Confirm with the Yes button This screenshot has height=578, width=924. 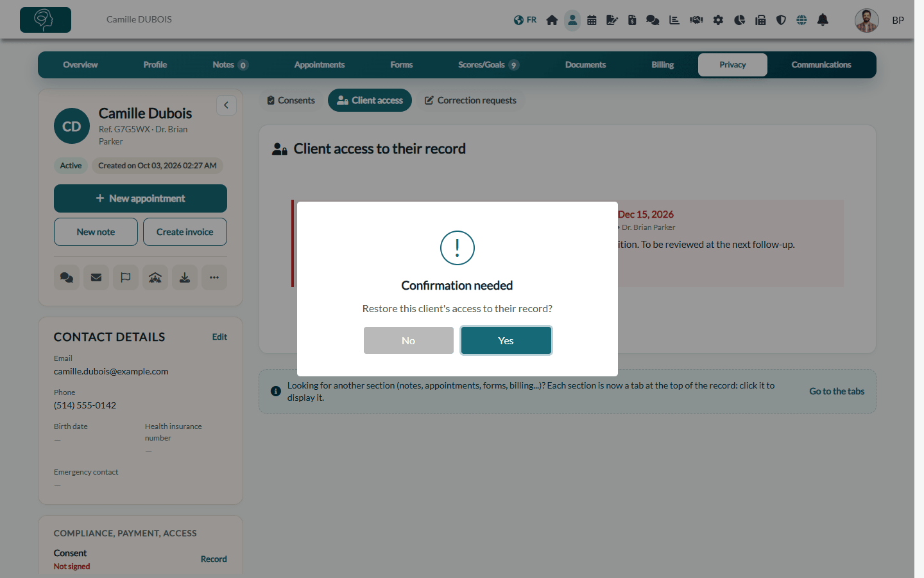tap(506, 340)
